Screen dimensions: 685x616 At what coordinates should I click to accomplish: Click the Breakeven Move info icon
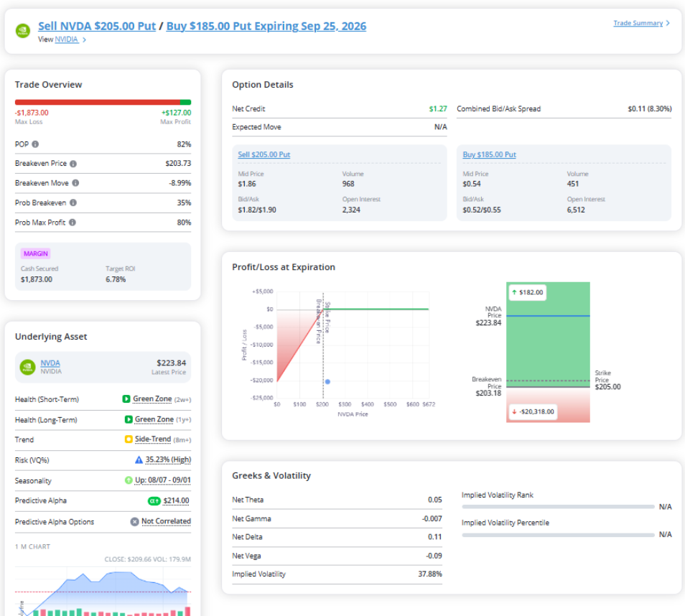pos(75,183)
